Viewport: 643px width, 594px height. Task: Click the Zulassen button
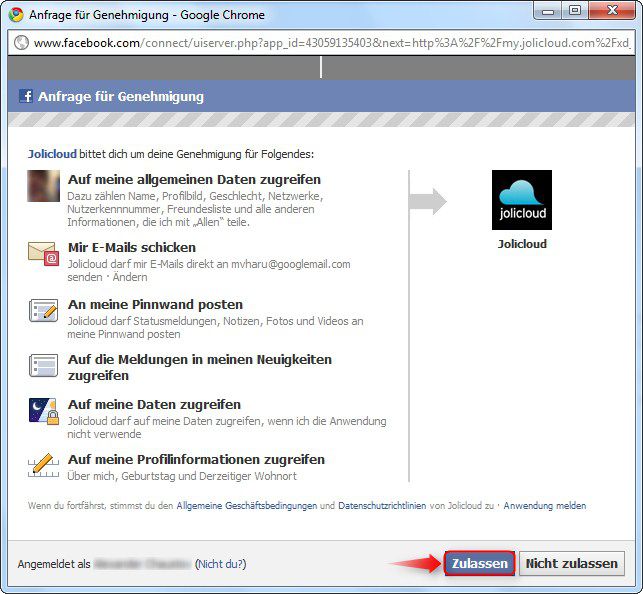(x=479, y=563)
